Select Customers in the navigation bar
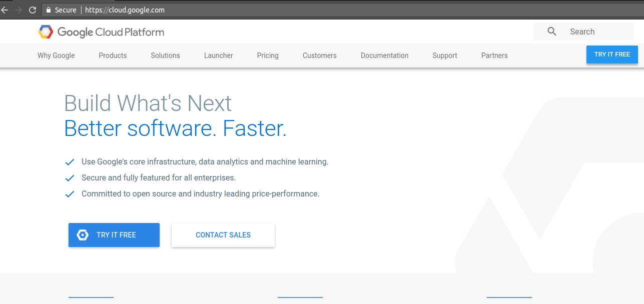This screenshot has height=304, width=644. pos(319,55)
